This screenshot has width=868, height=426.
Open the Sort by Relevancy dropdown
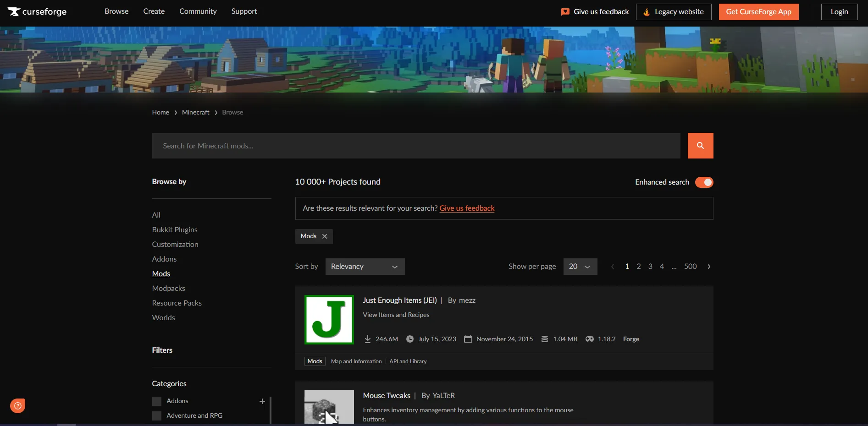pos(365,267)
